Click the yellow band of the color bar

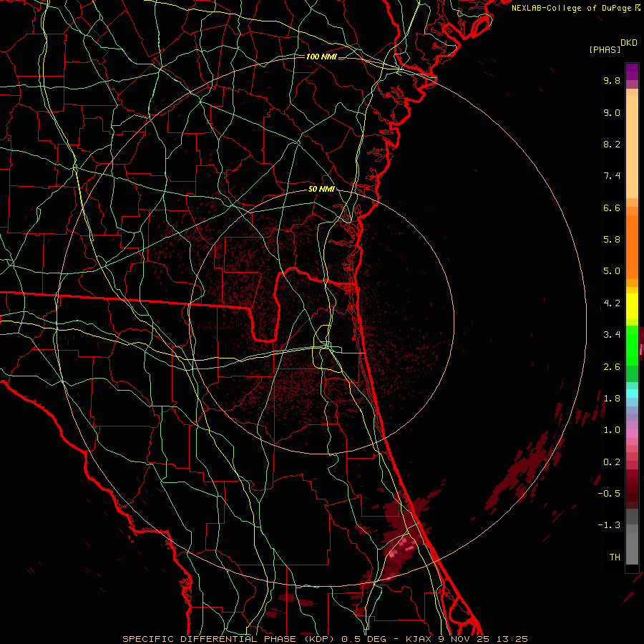(632, 306)
